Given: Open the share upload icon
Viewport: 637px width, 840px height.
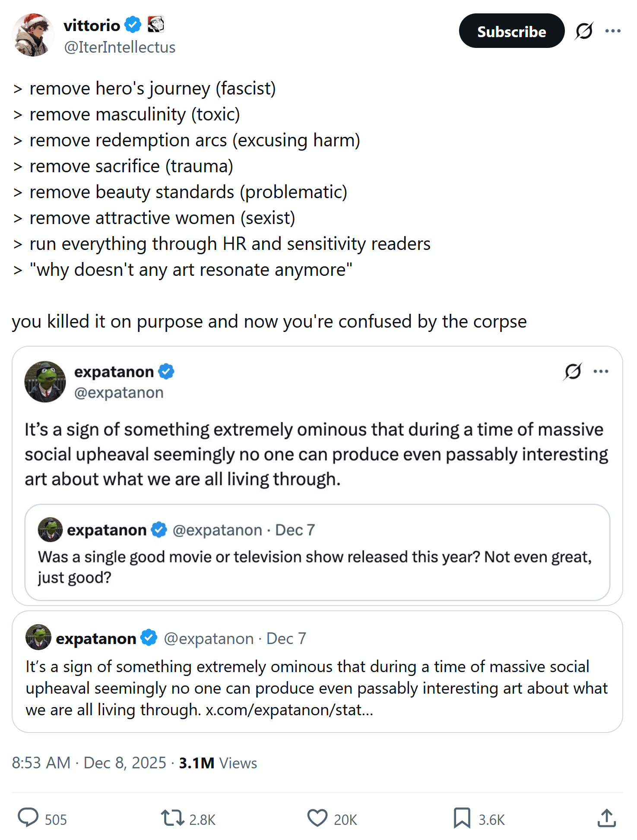Looking at the screenshot, I should [x=606, y=818].
